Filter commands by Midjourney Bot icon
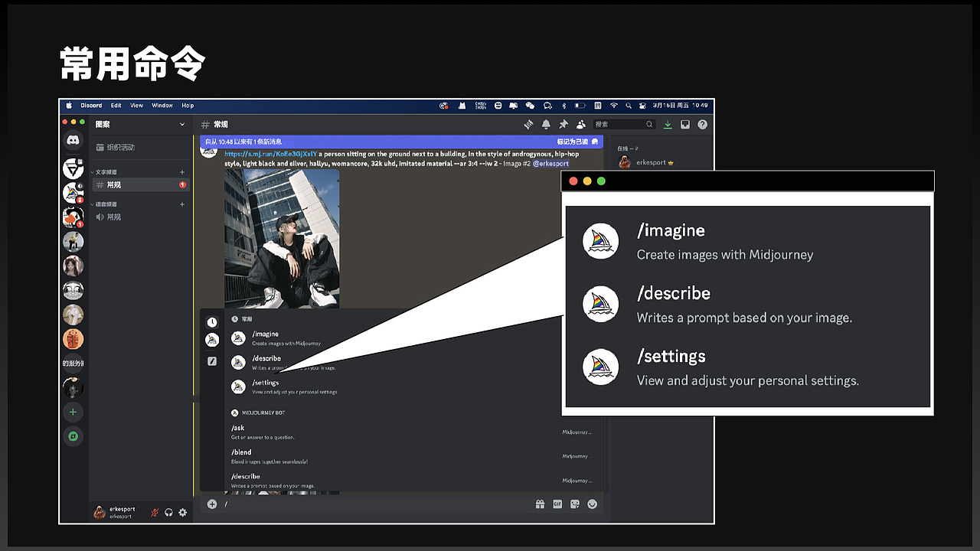Screen dimensions: 980x551 tap(212, 340)
